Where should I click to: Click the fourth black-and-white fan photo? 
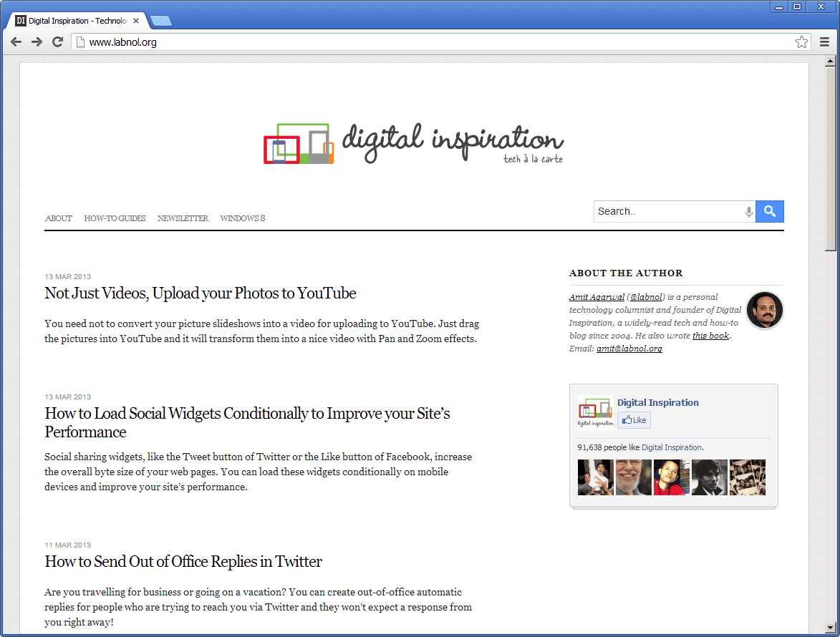coord(710,477)
